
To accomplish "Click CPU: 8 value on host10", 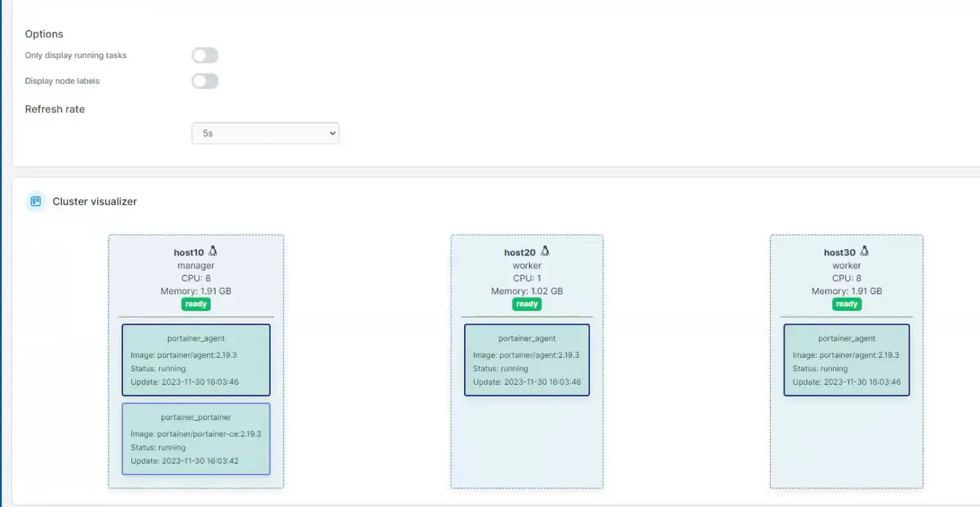I will point(196,279).
